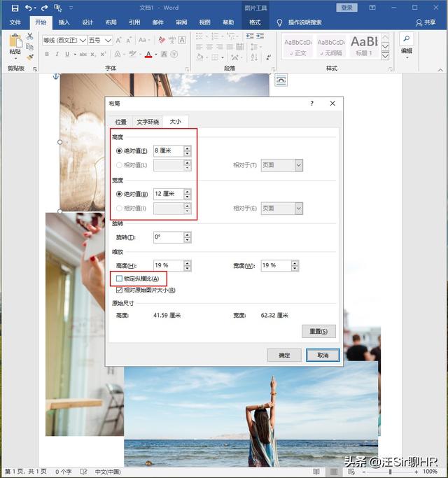448x478 pixels.
Task: Apply the Heading 1 style
Action: pos(364,45)
